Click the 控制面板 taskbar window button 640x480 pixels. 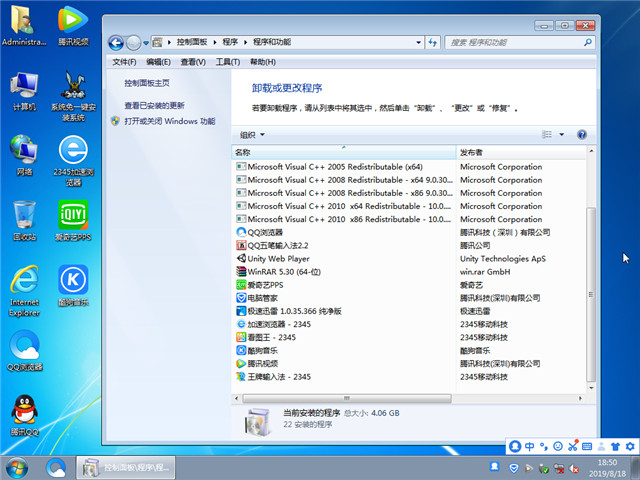pos(126,468)
